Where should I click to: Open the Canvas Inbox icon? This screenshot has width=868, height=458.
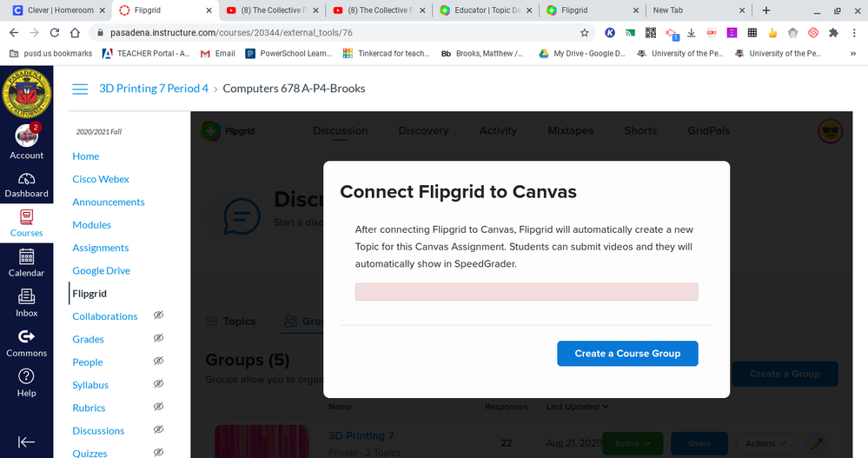[x=26, y=302]
